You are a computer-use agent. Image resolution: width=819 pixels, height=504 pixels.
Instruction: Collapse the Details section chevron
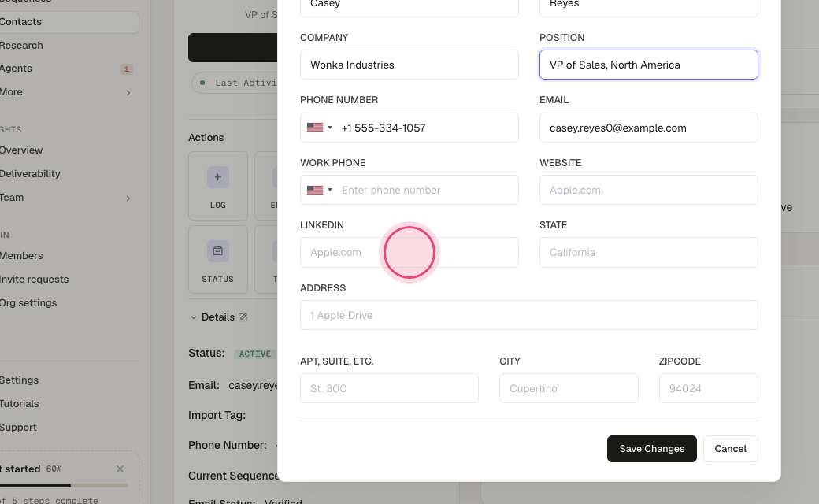[x=193, y=317]
